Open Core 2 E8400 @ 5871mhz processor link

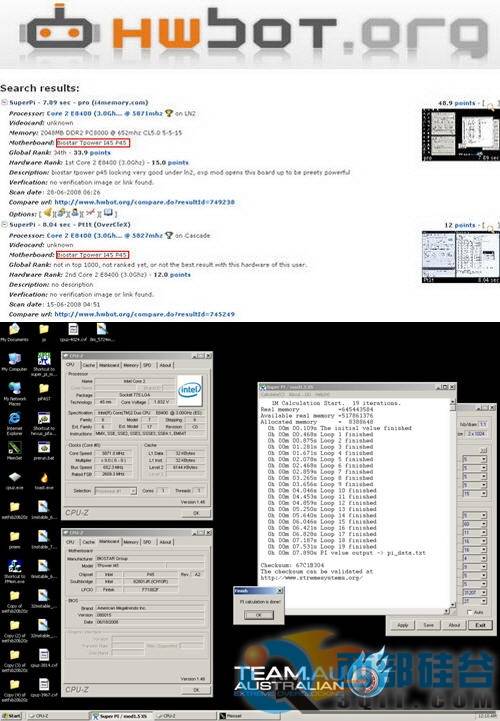[x=104, y=113]
